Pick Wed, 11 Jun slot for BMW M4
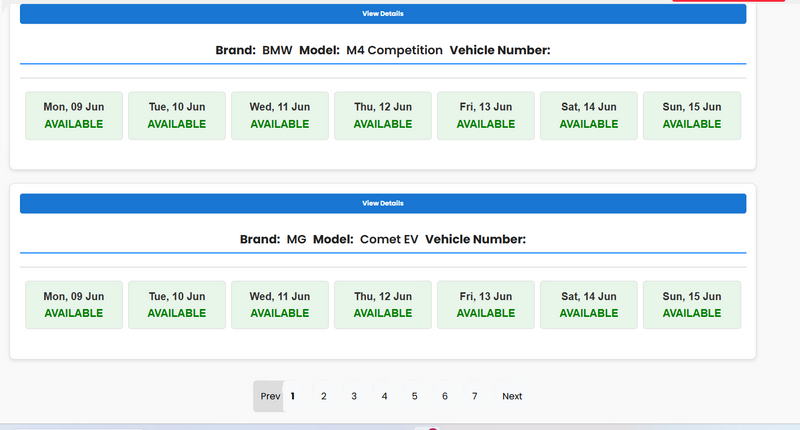This screenshot has height=430, width=800. 280,116
